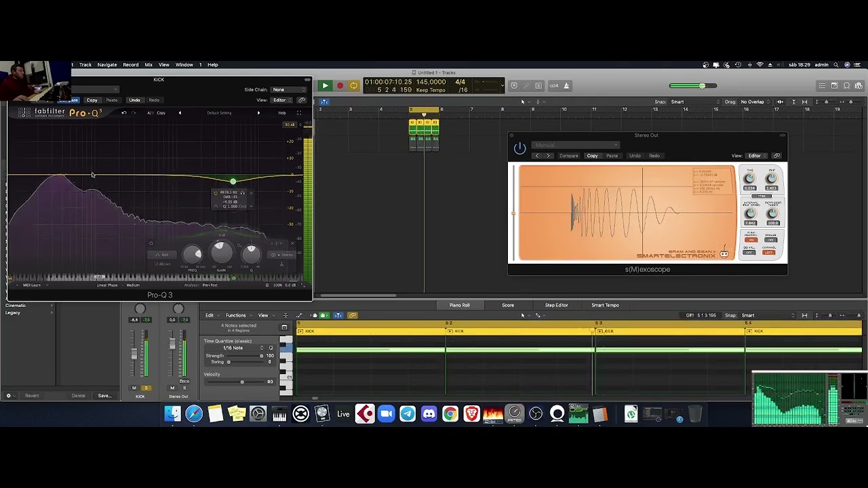
Task: Switch to the Score tab
Action: (508, 305)
